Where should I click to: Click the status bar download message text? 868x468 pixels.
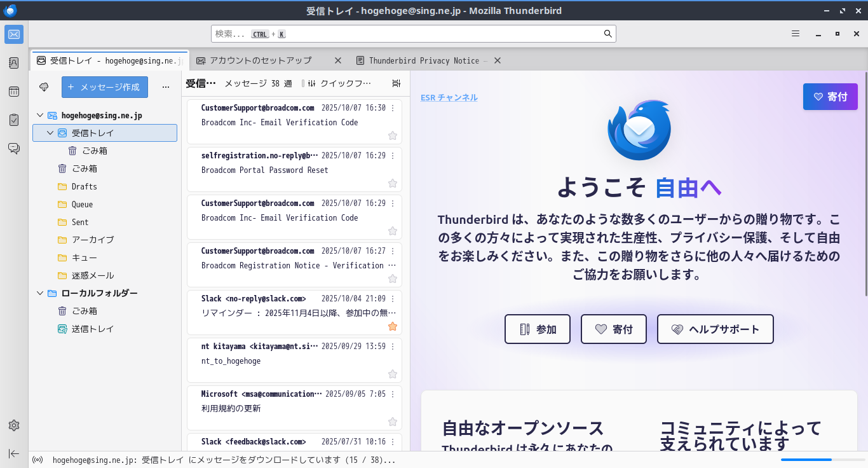point(224,460)
